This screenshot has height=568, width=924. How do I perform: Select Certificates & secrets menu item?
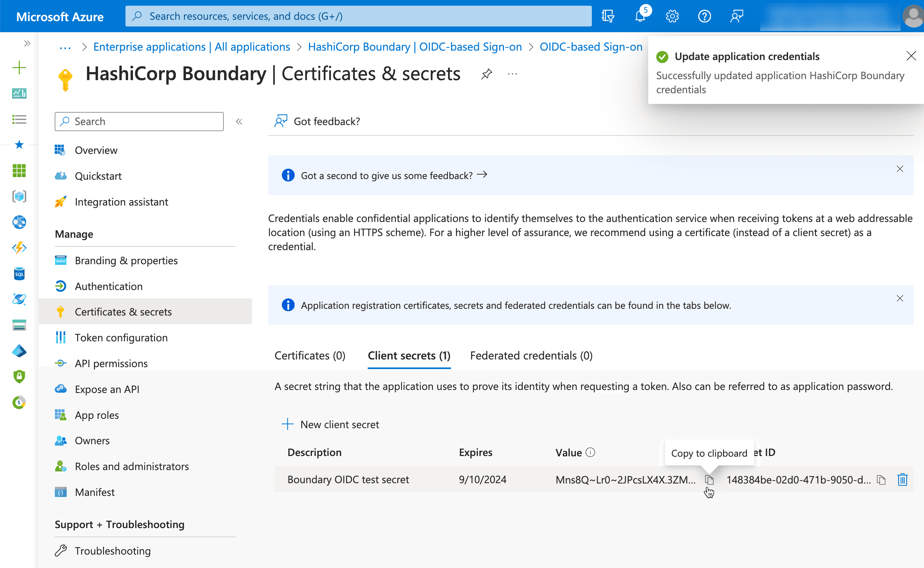click(145, 312)
